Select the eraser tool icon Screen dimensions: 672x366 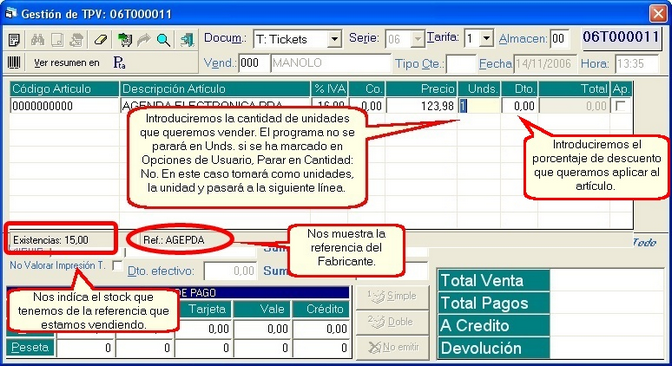[x=100, y=40]
